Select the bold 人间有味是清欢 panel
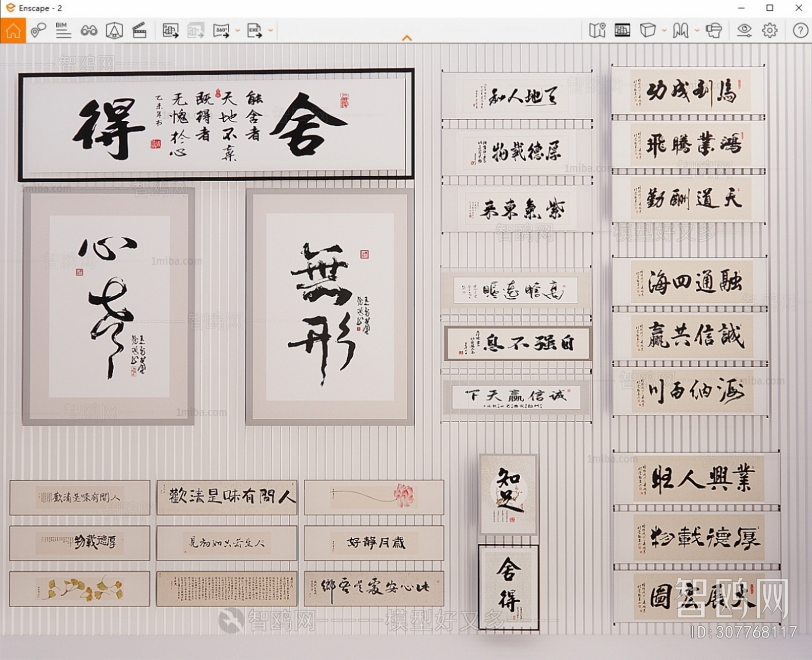The height and width of the screenshot is (660, 812). click(227, 497)
